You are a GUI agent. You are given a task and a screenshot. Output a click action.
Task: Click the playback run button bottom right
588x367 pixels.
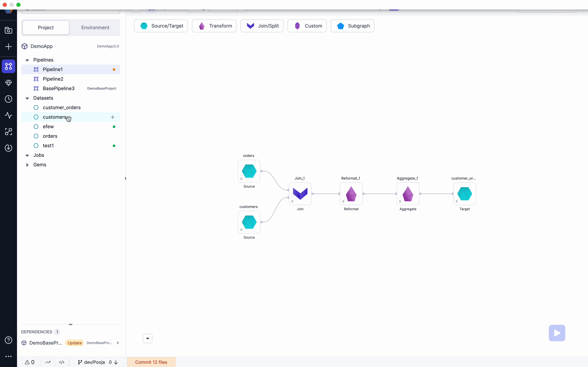point(557,333)
